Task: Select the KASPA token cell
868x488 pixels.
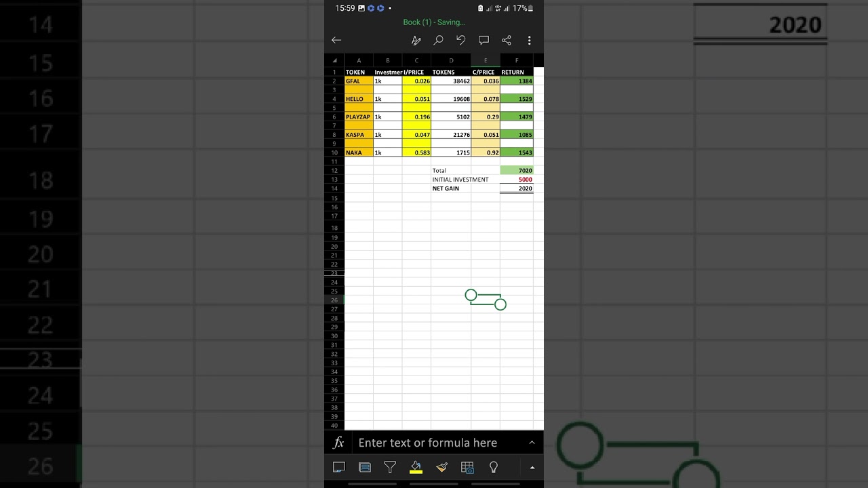Action: (x=359, y=135)
